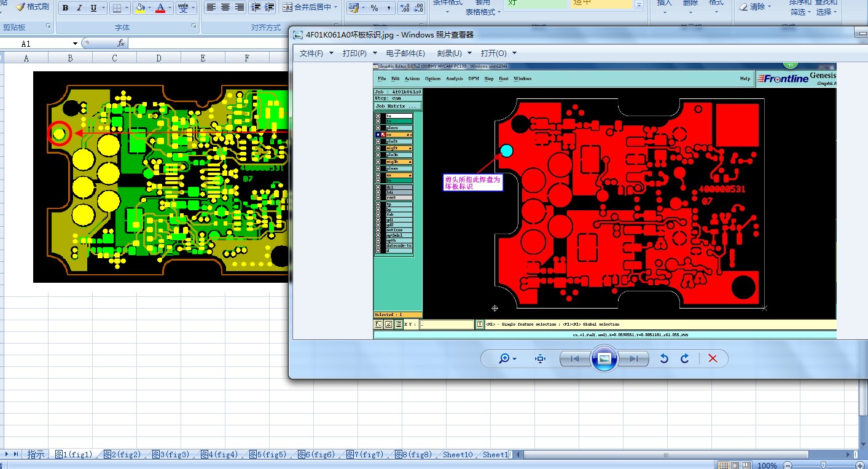Apply yellow fill color bucket

click(140, 8)
